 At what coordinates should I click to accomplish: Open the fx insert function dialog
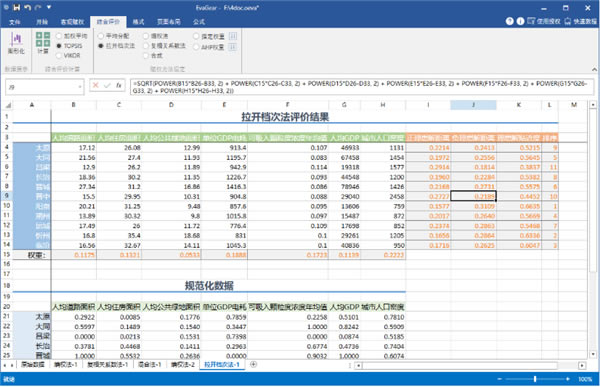tap(119, 85)
